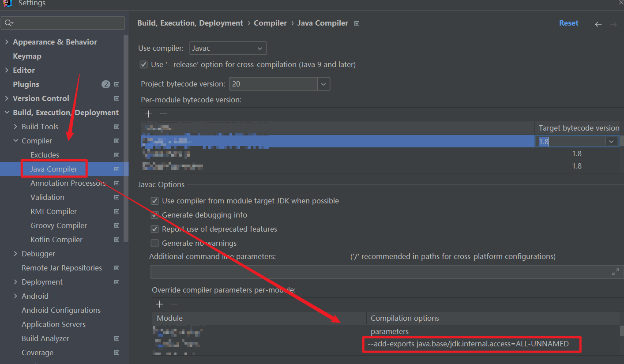The width and height of the screenshot is (624, 364).
Task: Remove selected per-module bytecode version entry
Action: tap(163, 114)
